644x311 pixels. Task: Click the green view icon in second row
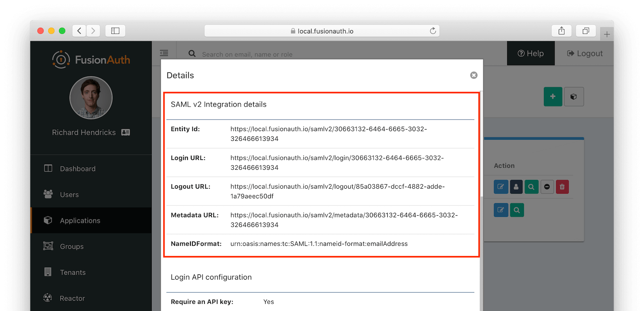point(517,210)
